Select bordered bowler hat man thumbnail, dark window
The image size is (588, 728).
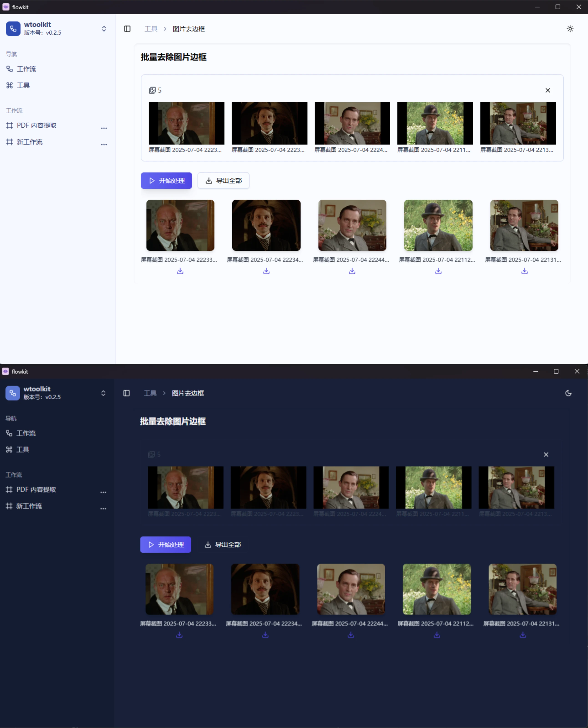pos(433,487)
